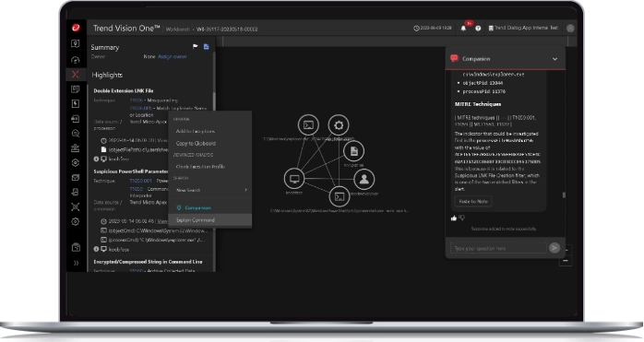Expand the New Search submenu arrow
The height and width of the screenshot is (342, 644).
tap(245, 190)
